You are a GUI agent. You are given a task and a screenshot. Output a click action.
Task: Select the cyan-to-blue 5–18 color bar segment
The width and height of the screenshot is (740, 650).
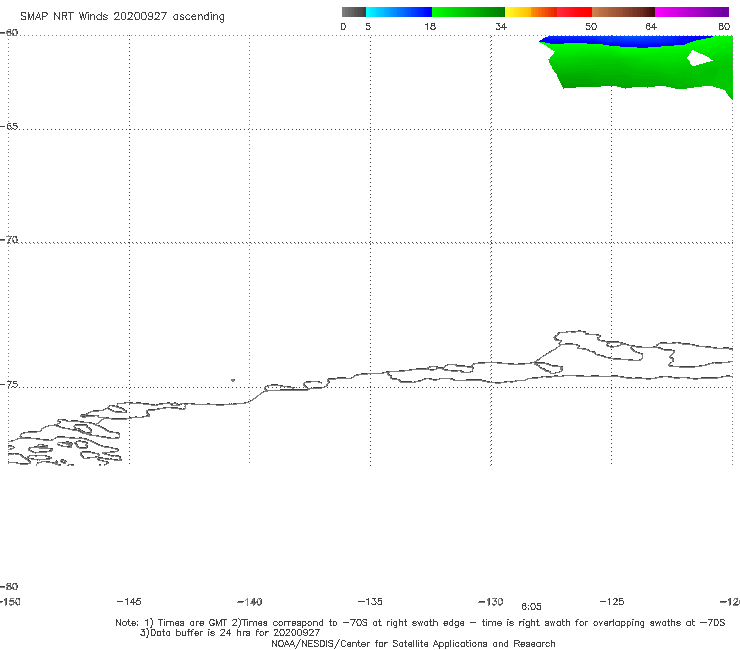(x=399, y=12)
